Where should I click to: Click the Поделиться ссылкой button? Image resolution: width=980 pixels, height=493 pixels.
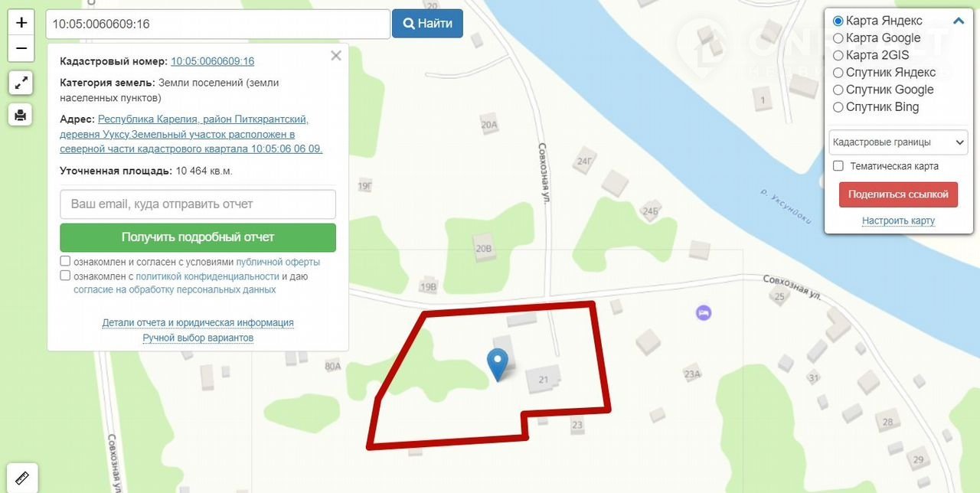898,194
